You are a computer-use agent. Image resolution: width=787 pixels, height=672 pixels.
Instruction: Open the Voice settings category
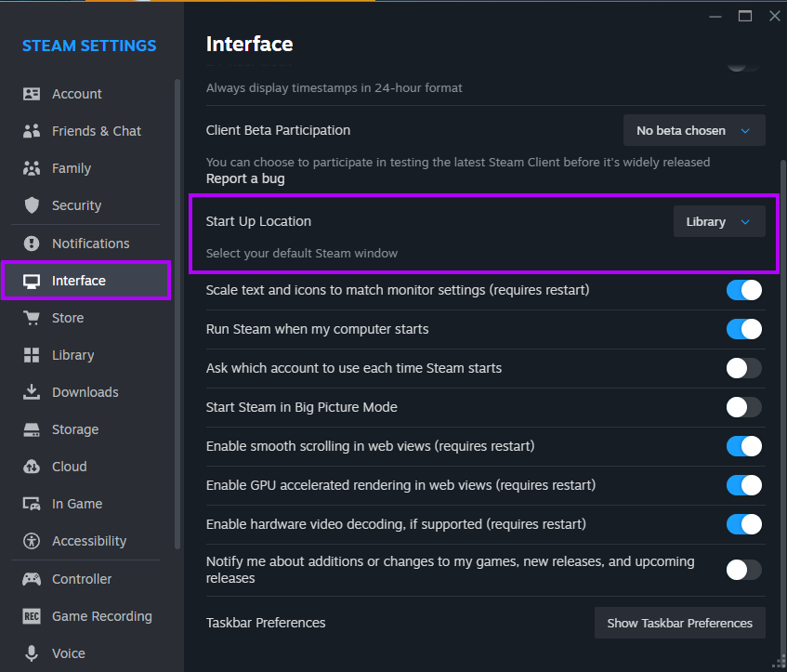tap(85, 653)
